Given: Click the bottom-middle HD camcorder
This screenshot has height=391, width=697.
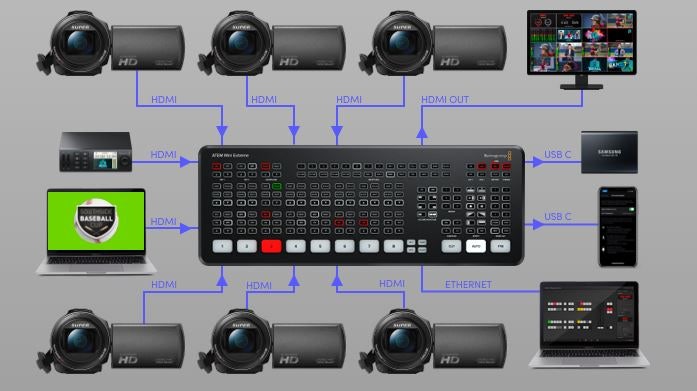Looking at the screenshot, I should 271,341.
